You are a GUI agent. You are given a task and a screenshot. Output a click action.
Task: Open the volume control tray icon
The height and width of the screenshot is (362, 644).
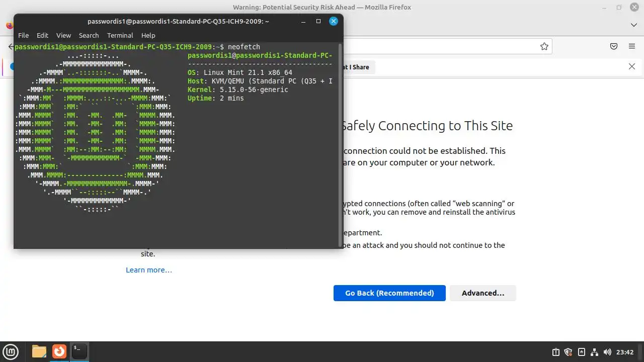click(x=607, y=352)
